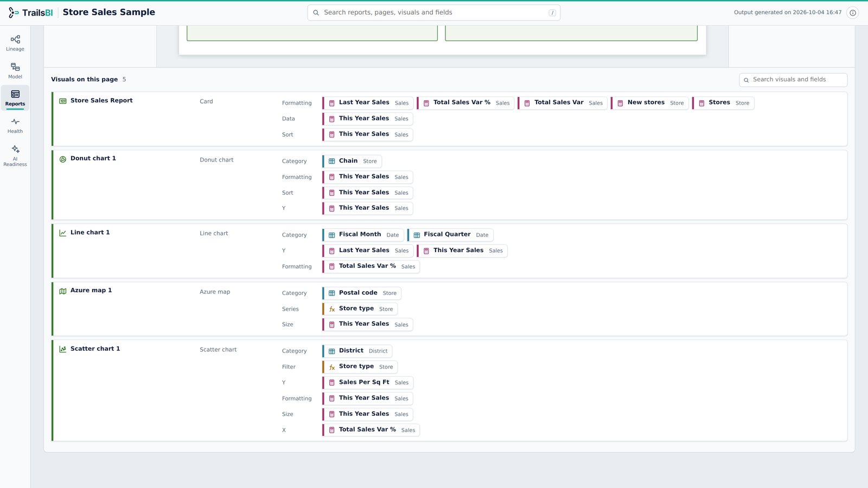
Task: Select Total Sales Var % chip in Line chart Formatting
Action: pyautogui.click(x=371, y=267)
